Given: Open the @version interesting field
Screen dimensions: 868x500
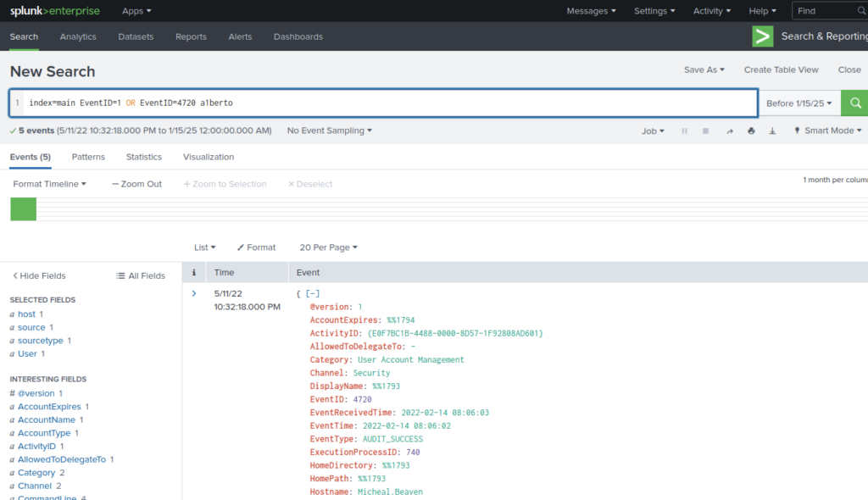Looking at the screenshot, I should [36, 393].
